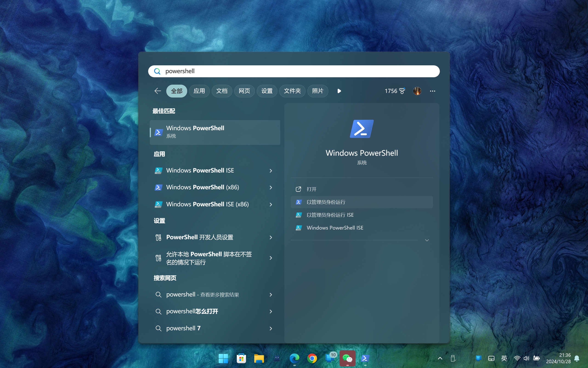Select the 照片 filter tab
This screenshot has width=588, height=368.
pos(318,91)
